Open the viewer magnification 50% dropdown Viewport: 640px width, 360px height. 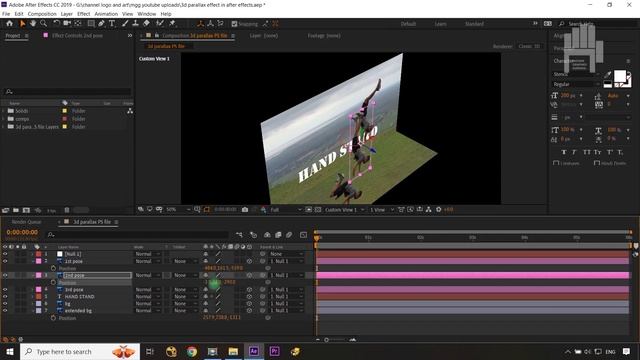click(x=178, y=209)
